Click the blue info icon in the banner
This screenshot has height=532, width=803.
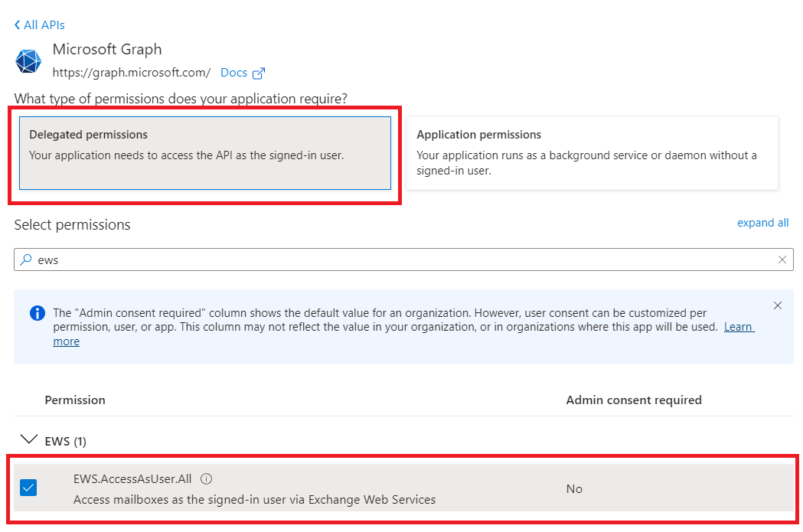pos(38,313)
